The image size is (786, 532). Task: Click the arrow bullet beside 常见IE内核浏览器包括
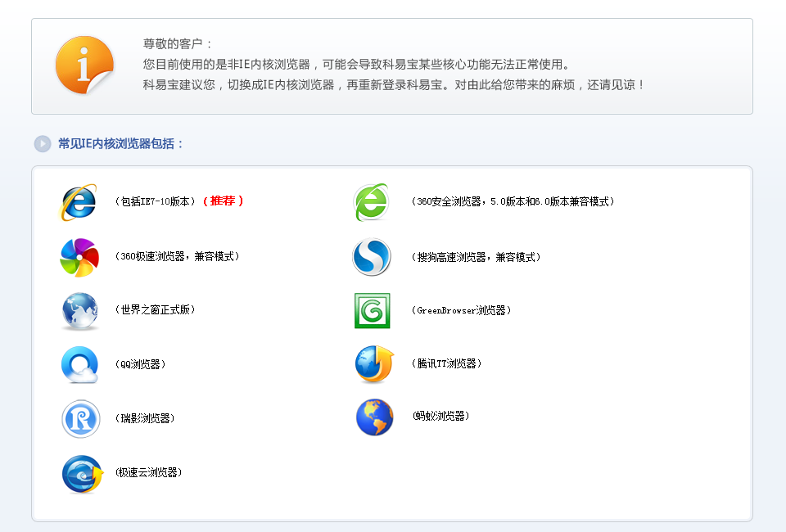43,144
